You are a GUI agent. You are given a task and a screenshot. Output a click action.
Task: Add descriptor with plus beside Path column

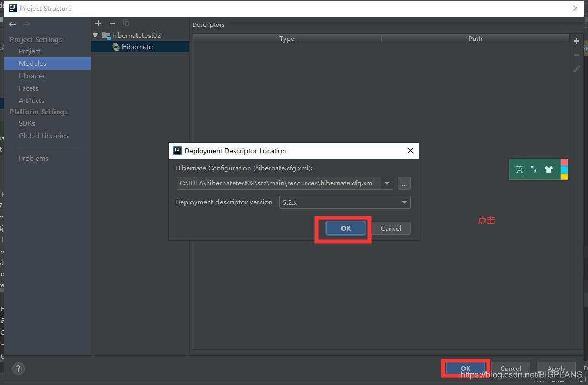[577, 41]
